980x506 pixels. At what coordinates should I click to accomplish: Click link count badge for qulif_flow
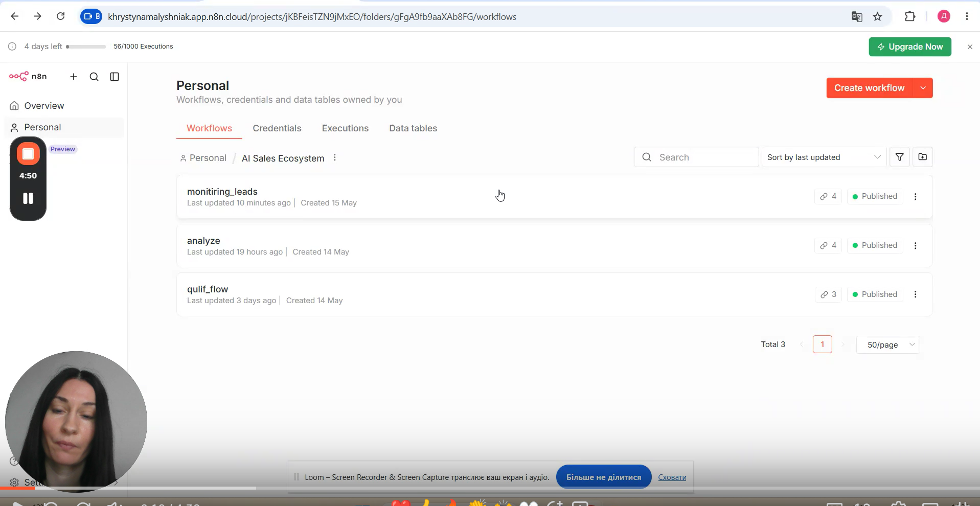[x=828, y=294]
